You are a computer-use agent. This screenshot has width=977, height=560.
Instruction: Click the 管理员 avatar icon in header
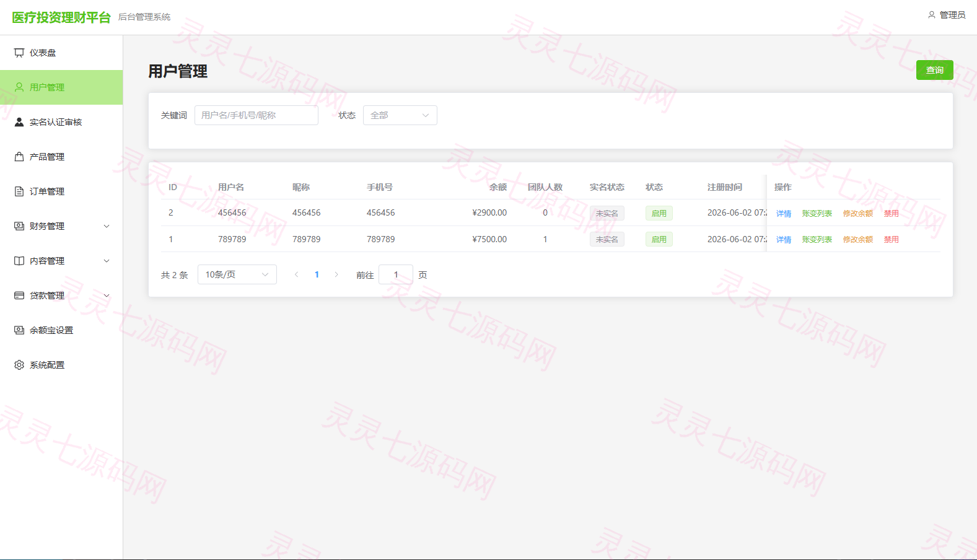point(931,15)
